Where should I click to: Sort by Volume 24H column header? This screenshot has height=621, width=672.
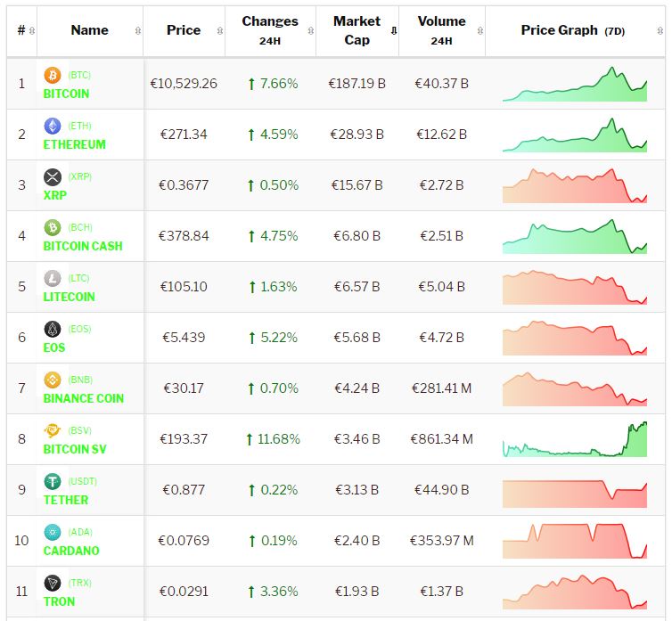(x=441, y=30)
